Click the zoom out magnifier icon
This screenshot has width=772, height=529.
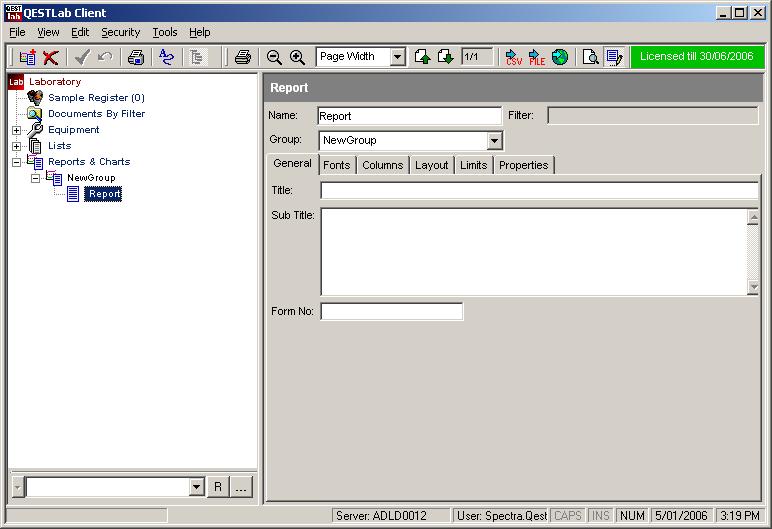[274, 57]
